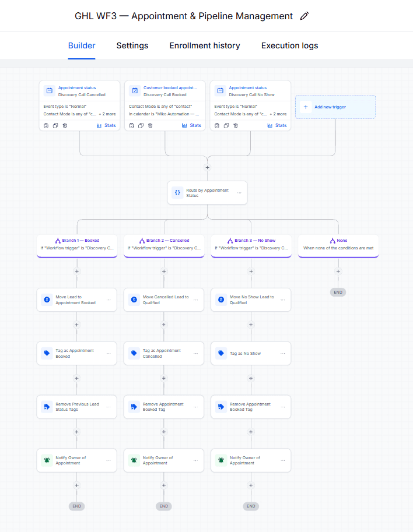Open the None branch card
The height and width of the screenshot is (532, 413).
point(338,246)
